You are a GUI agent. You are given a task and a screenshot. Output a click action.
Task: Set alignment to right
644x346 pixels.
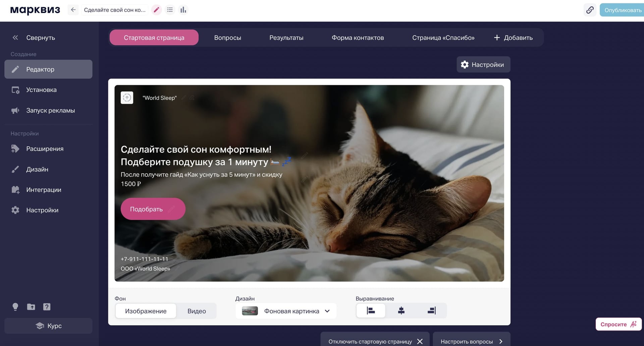point(432,311)
